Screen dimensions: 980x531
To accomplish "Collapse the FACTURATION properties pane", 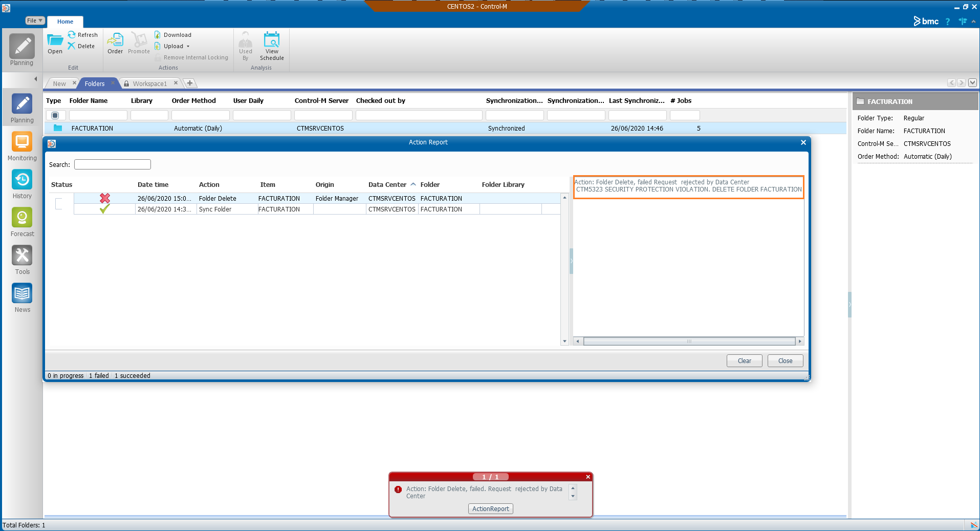I will pos(850,305).
